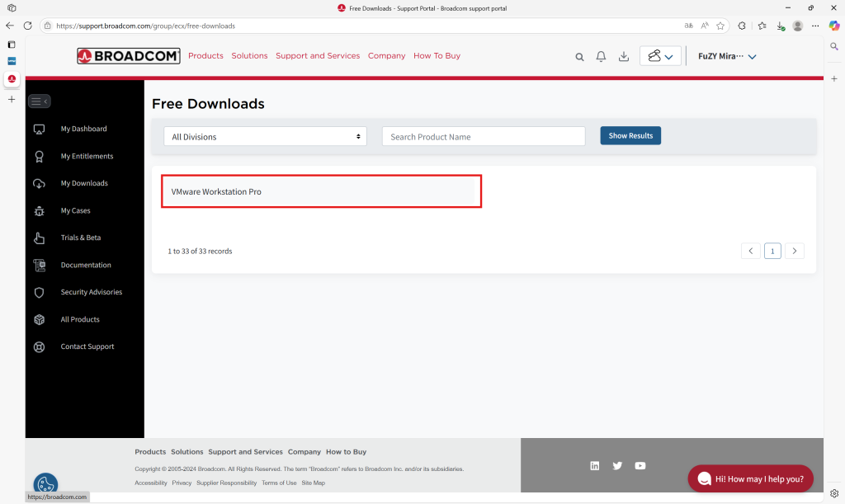Image resolution: width=845 pixels, height=504 pixels.
Task: Click the Free Downloads page heading
Action: [208, 103]
